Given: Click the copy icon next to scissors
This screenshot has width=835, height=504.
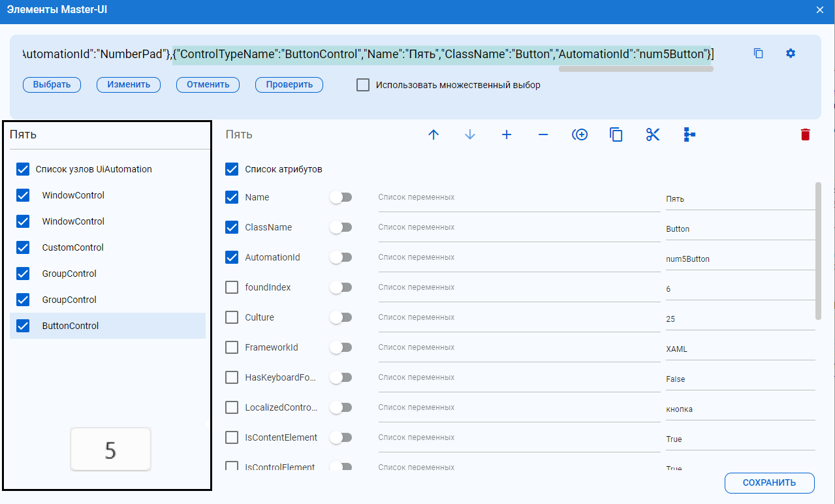Looking at the screenshot, I should click(x=616, y=134).
